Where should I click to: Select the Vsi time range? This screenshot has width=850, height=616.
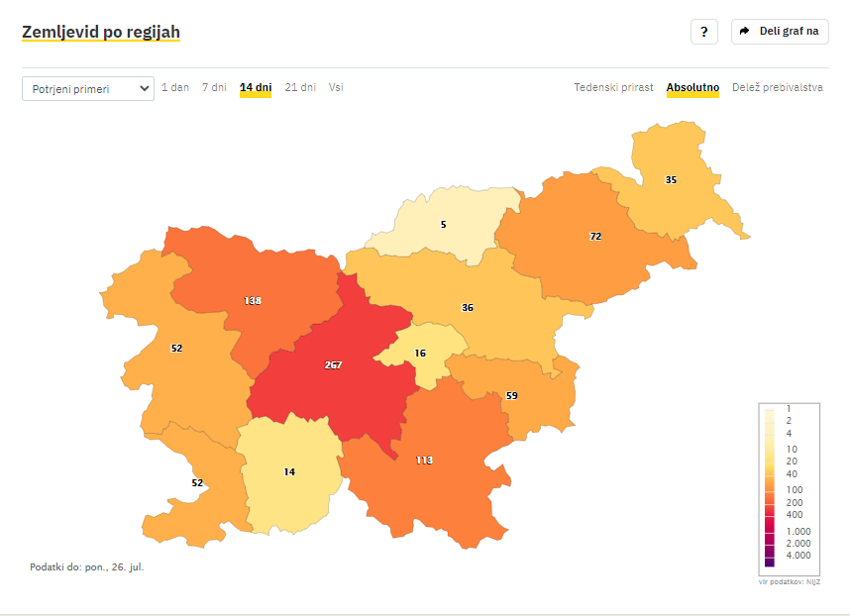[336, 87]
